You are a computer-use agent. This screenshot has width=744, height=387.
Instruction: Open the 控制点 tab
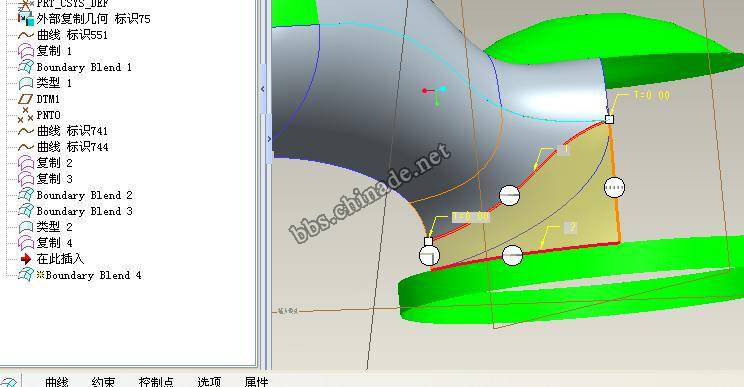pos(156,382)
